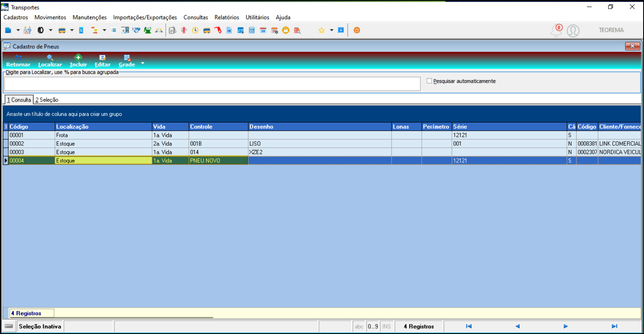Screen dimensions: 644x334
Task: Click the orange padlock toolbar icon
Action: [x=286, y=30]
